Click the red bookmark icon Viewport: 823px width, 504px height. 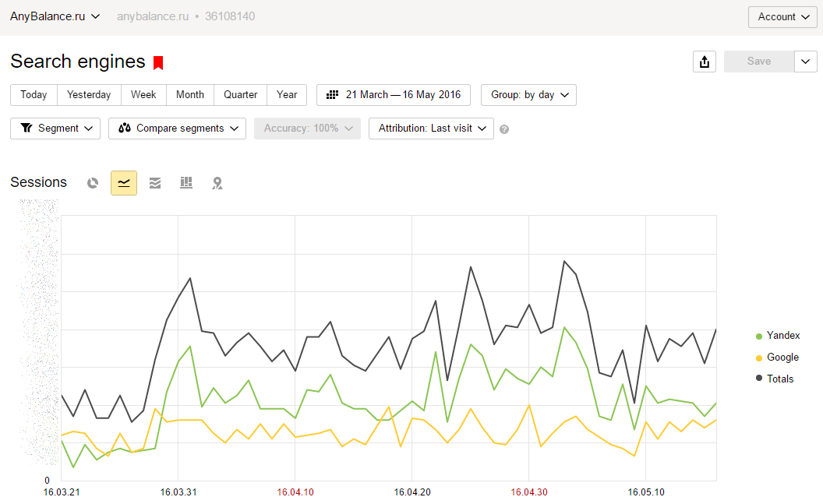[158, 63]
